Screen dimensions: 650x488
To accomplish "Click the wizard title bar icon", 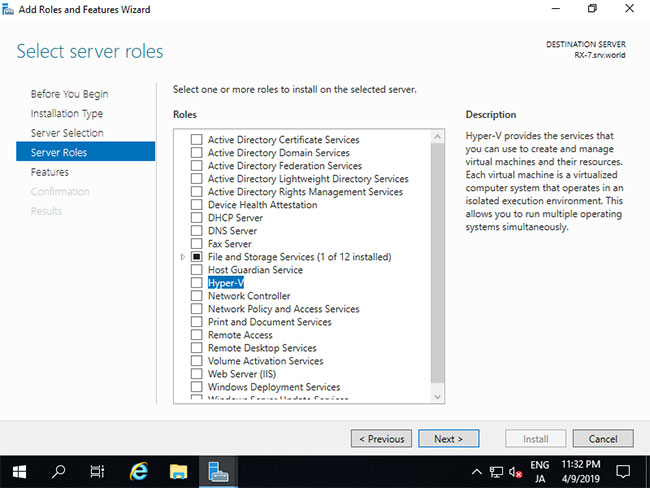I will [x=7, y=9].
